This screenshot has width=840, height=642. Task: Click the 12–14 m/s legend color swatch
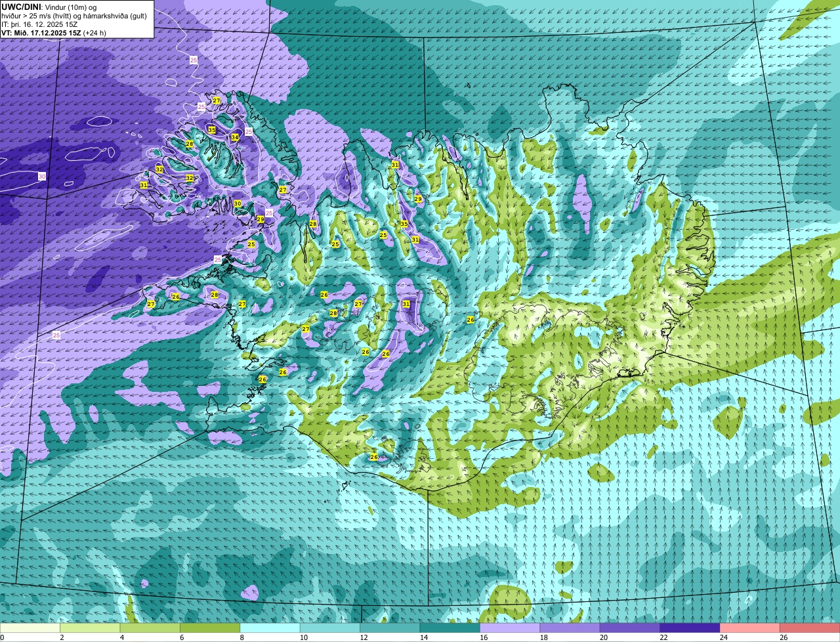pos(390,628)
